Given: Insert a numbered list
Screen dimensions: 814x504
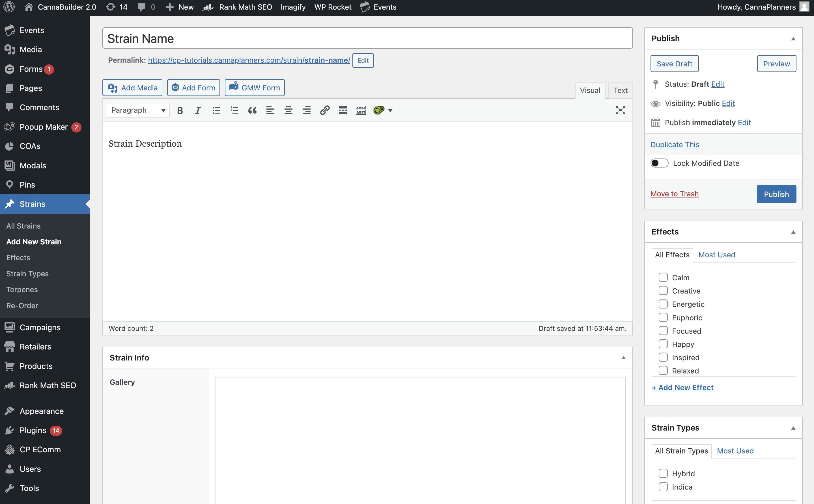Looking at the screenshot, I should [x=234, y=110].
